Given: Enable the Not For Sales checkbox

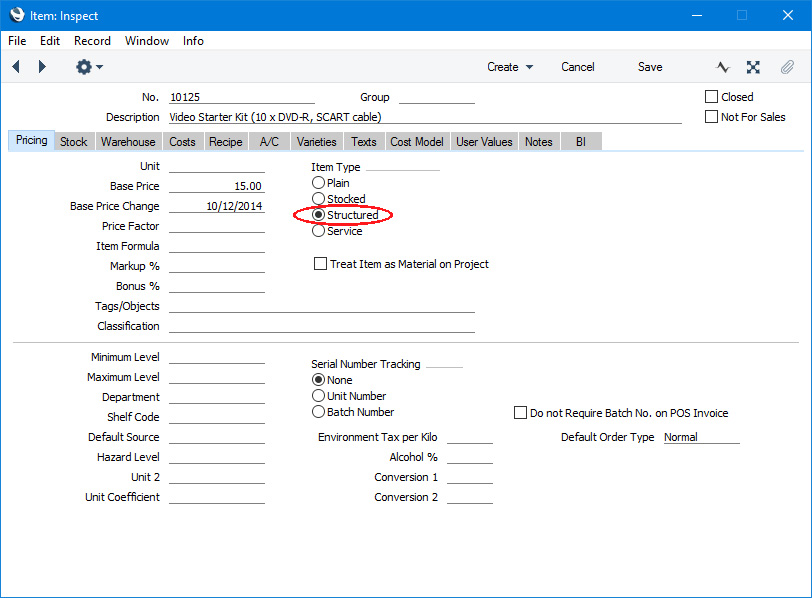Looking at the screenshot, I should click(x=712, y=117).
